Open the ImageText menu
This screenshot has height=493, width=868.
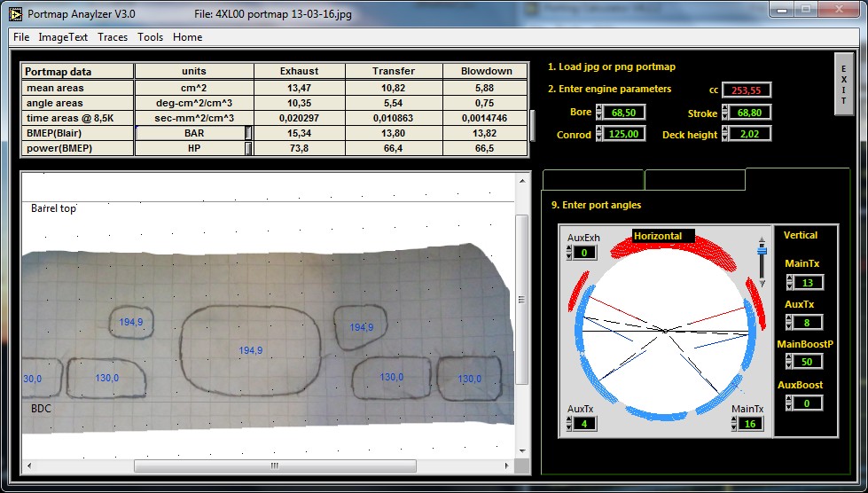pos(63,37)
